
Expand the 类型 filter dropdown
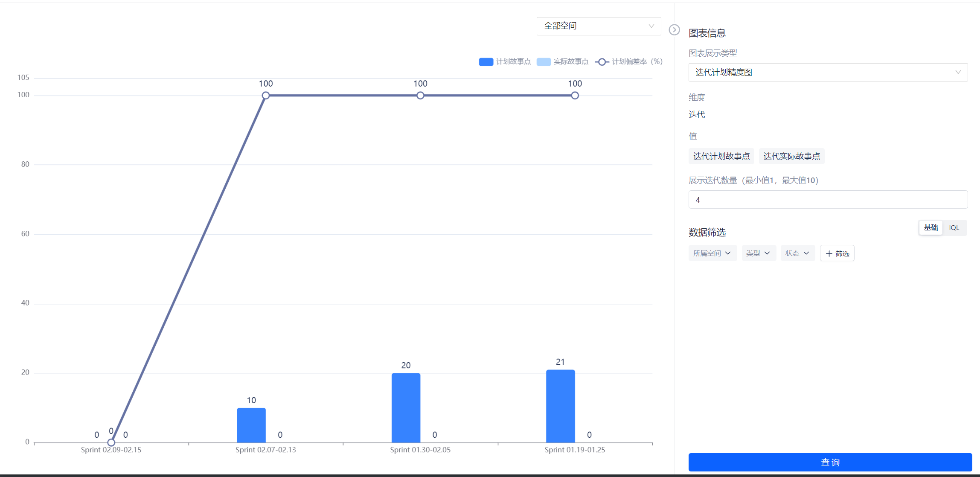point(759,253)
